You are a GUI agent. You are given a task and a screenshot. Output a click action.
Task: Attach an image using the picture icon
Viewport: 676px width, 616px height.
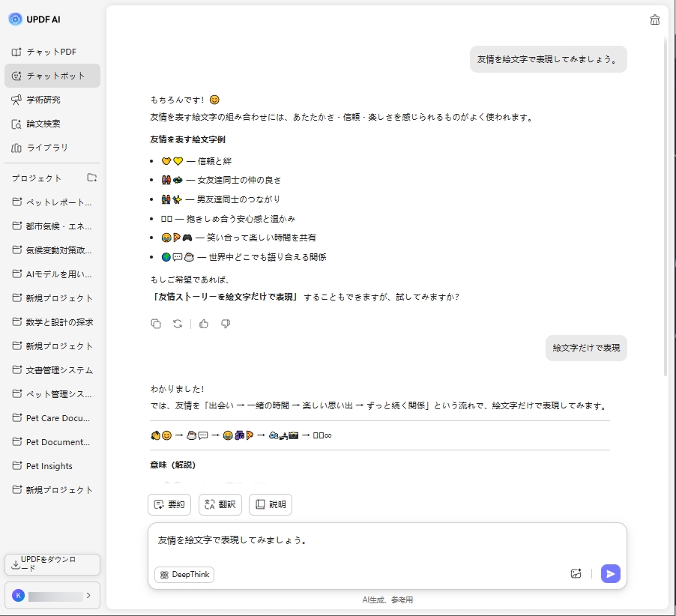point(577,573)
